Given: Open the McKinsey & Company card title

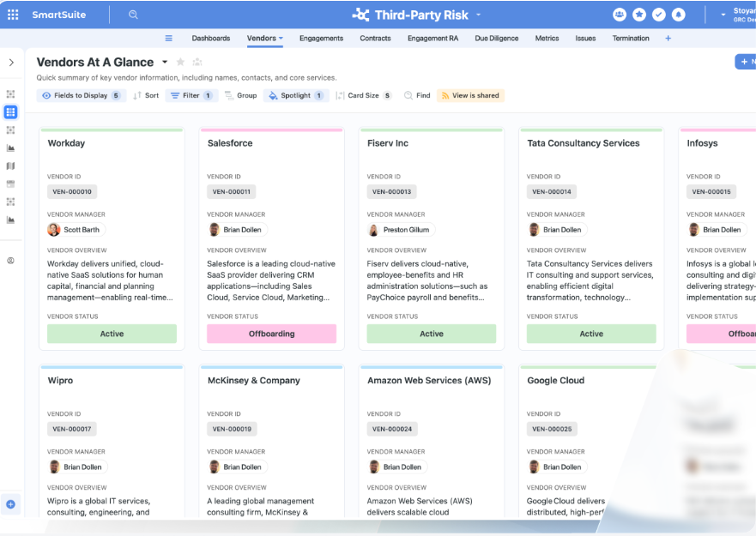Looking at the screenshot, I should pos(254,380).
